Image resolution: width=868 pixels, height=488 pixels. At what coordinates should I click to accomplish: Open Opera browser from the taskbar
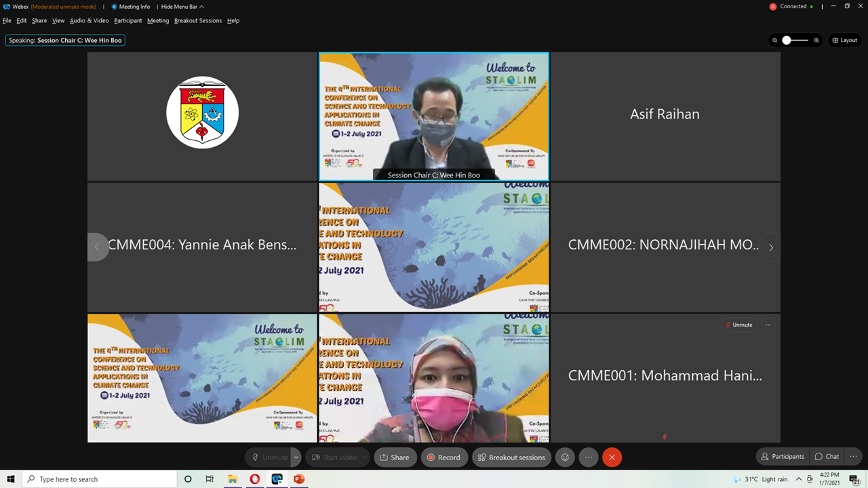point(254,479)
